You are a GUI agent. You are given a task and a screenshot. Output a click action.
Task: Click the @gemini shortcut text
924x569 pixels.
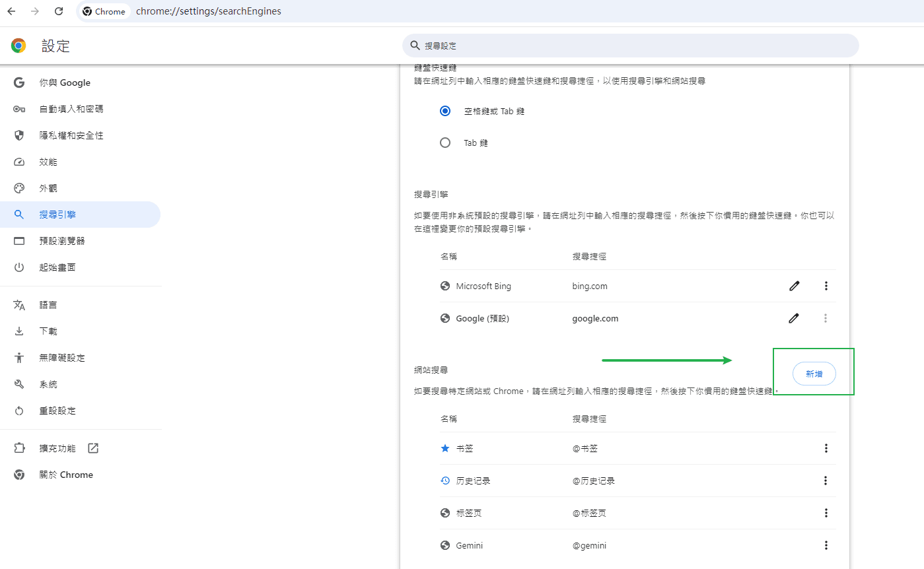point(589,545)
